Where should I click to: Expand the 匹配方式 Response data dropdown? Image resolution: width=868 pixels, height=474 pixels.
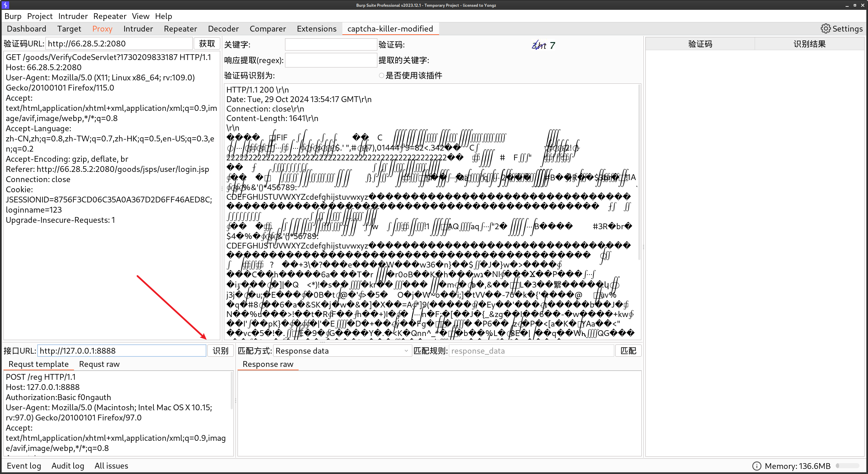click(x=342, y=351)
